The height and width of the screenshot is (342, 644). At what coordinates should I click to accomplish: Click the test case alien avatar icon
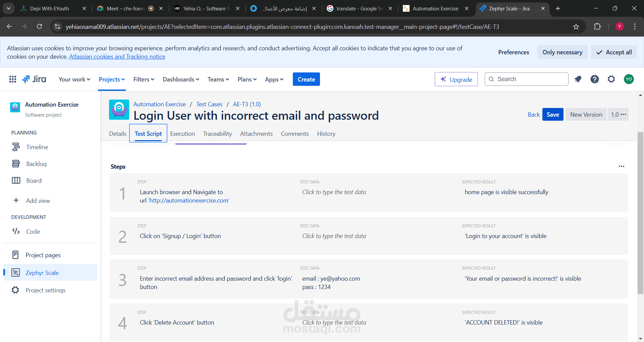click(x=119, y=110)
